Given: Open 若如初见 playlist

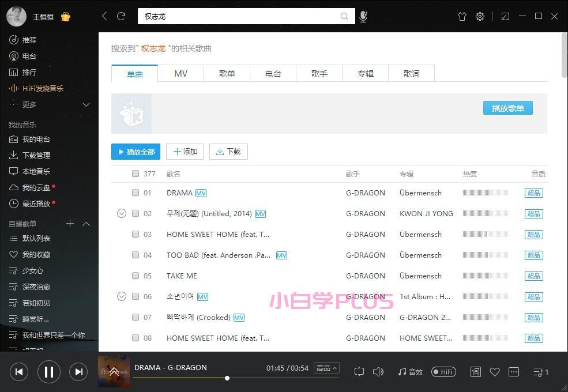Looking at the screenshot, I should [x=30, y=303].
